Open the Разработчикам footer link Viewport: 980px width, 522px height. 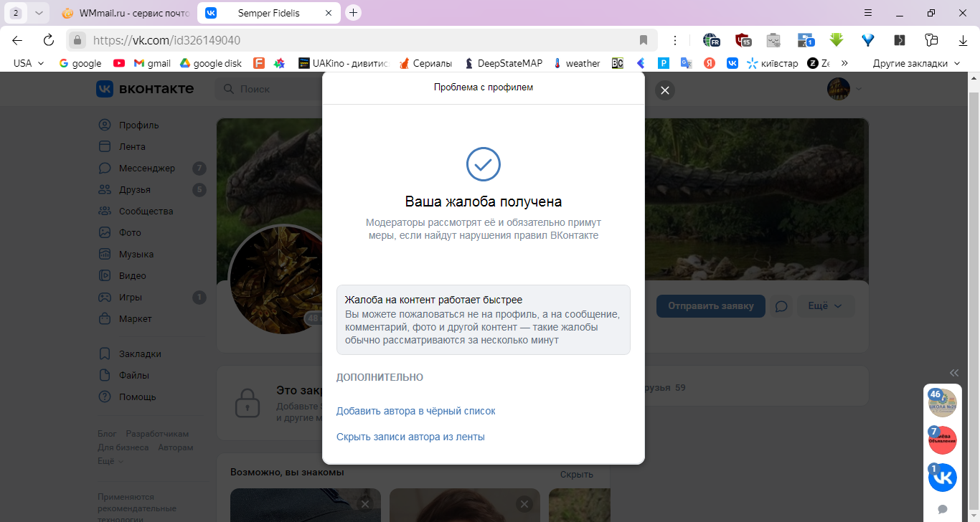157,434
